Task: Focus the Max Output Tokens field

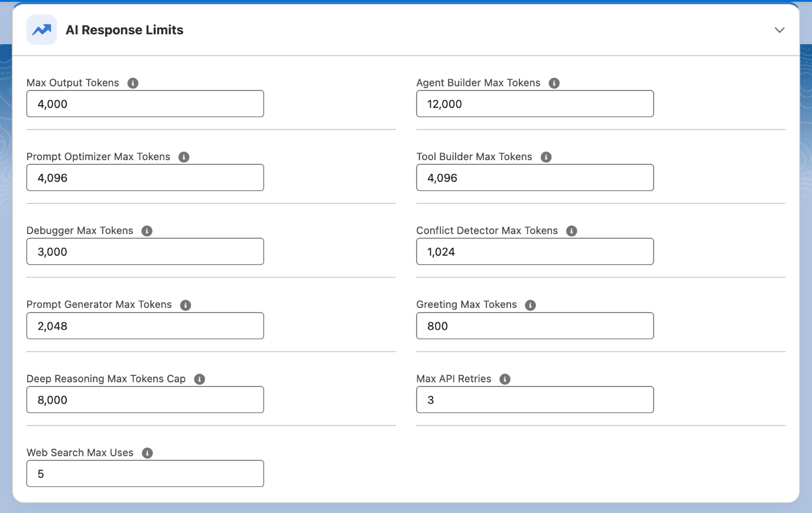Action: click(145, 104)
